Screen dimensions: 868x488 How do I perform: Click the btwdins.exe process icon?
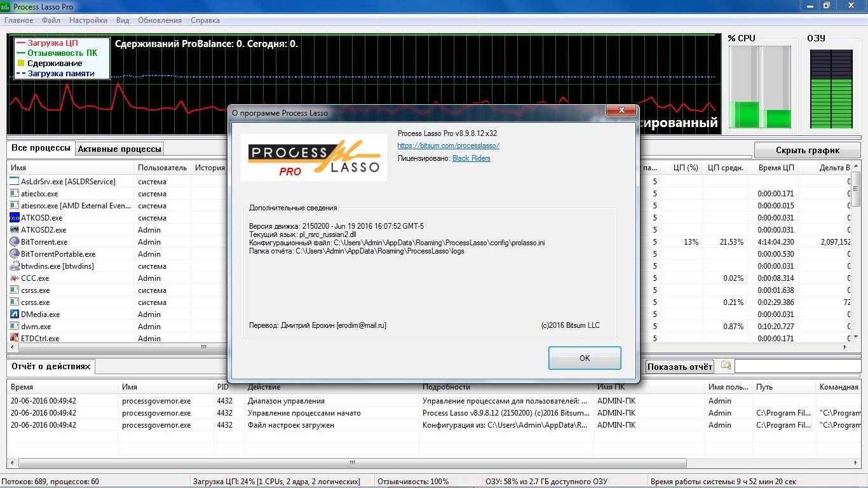(x=15, y=266)
